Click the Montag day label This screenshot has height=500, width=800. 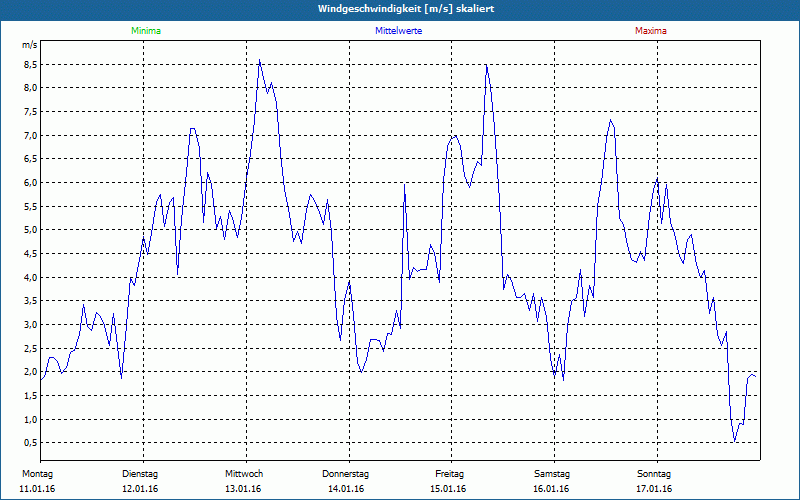[37, 474]
